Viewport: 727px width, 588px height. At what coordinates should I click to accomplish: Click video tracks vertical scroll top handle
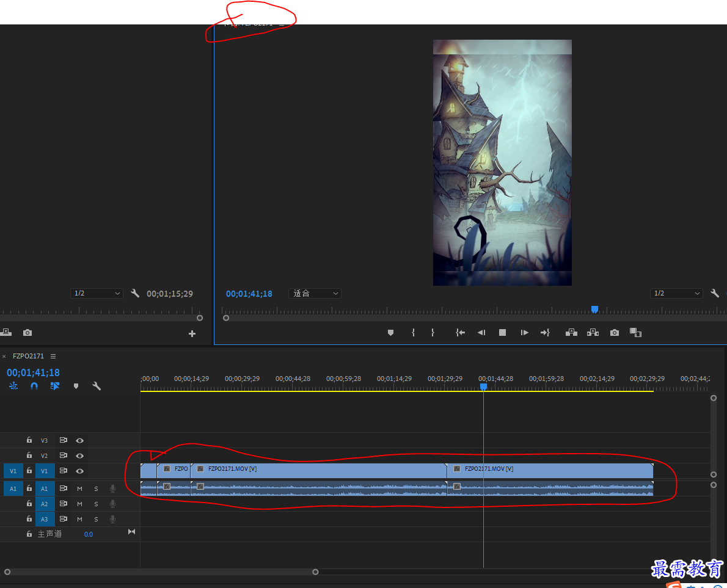click(x=714, y=398)
